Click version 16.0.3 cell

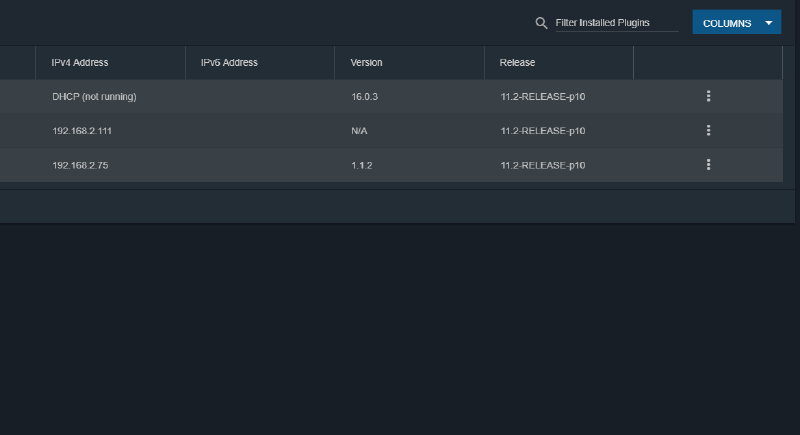pos(364,96)
